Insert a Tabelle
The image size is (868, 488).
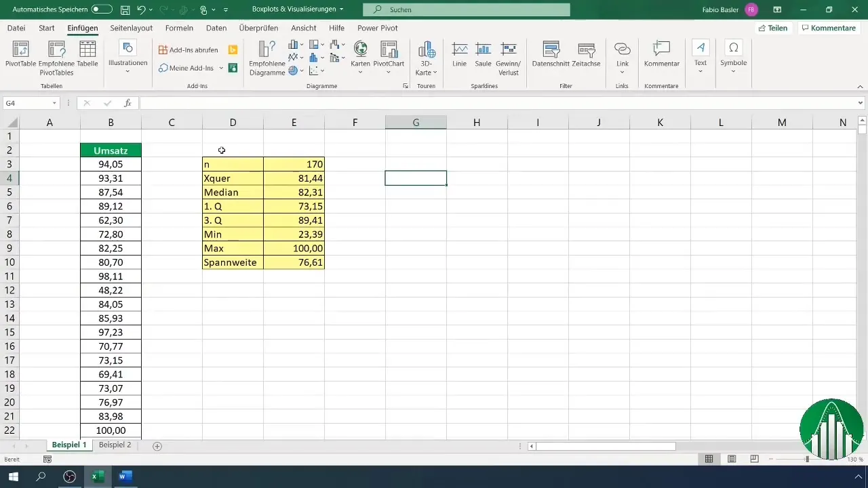[87, 54]
